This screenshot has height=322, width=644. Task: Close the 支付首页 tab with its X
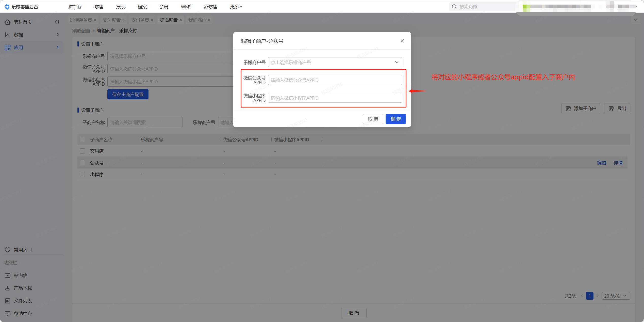152,20
